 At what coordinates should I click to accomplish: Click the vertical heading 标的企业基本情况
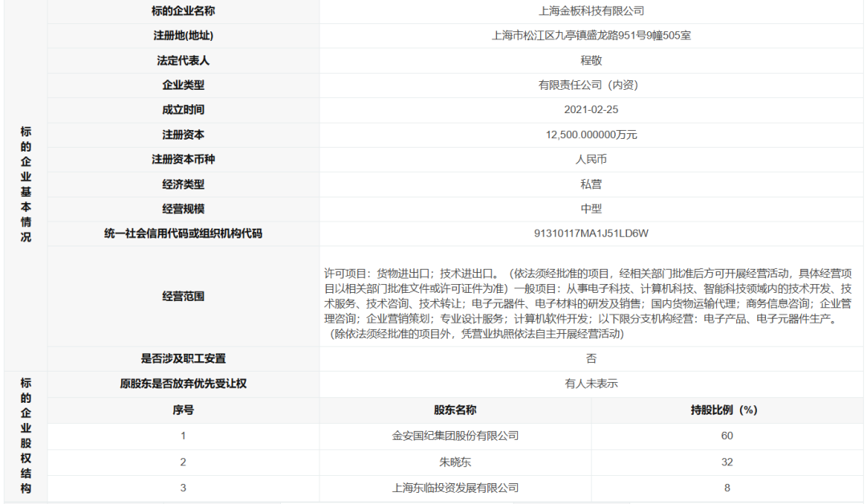(x=26, y=184)
